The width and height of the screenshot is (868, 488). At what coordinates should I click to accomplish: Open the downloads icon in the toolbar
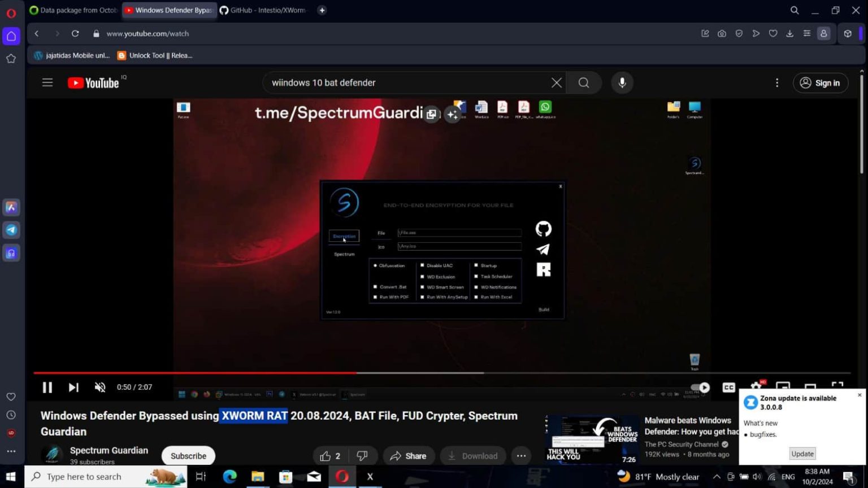789,34
